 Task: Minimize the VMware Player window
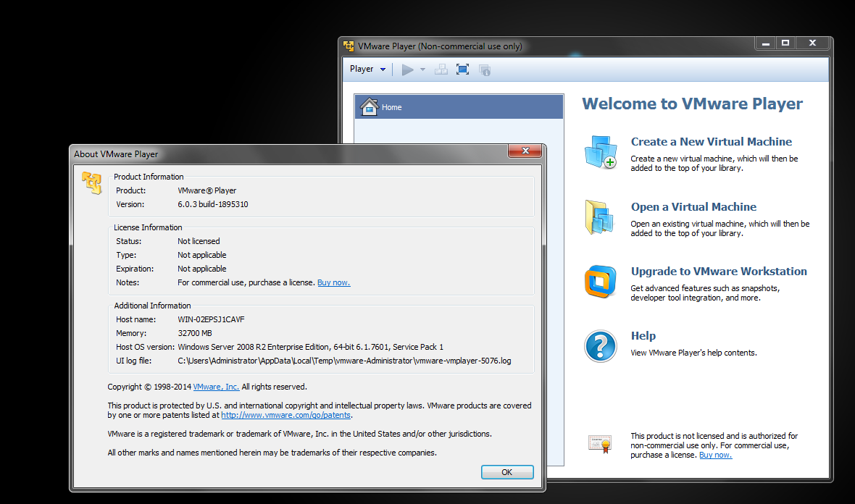pyautogui.click(x=766, y=43)
